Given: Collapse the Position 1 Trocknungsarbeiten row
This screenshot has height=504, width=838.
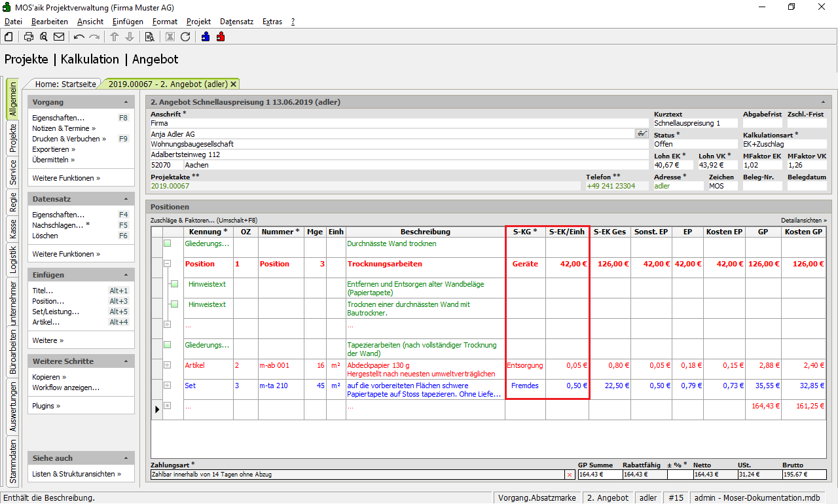Looking at the screenshot, I should point(168,264).
